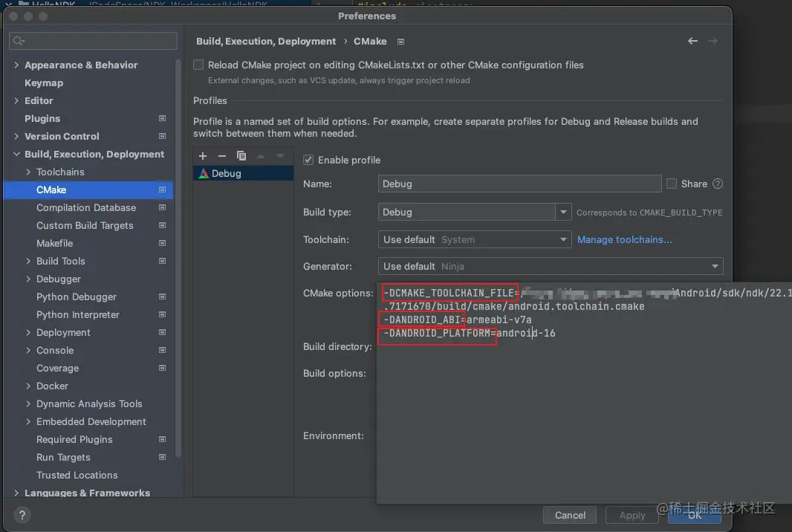
Task: Click project icon on Plugins row
Action: (162, 118)
